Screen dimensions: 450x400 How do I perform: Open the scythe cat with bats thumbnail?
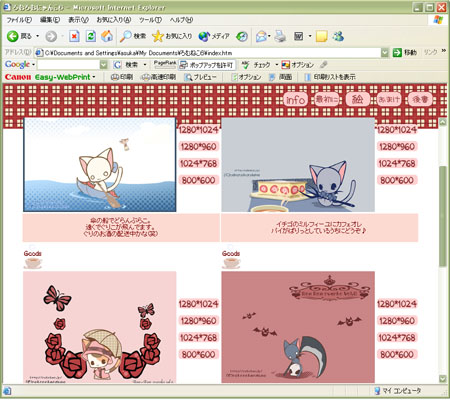pos(298,327)
